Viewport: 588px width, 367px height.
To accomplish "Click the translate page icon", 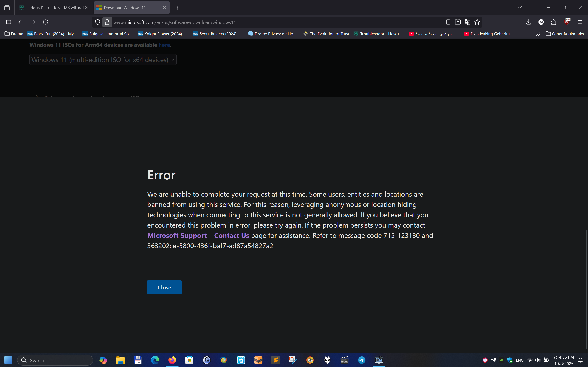I will (x=467, y=22).
